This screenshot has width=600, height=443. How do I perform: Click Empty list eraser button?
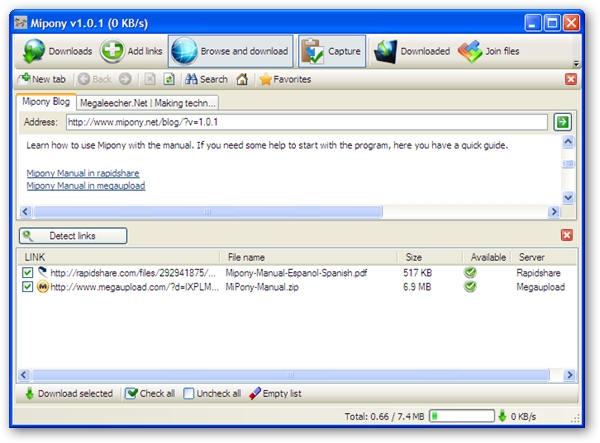pyautogui.click(x=275, y=393)
